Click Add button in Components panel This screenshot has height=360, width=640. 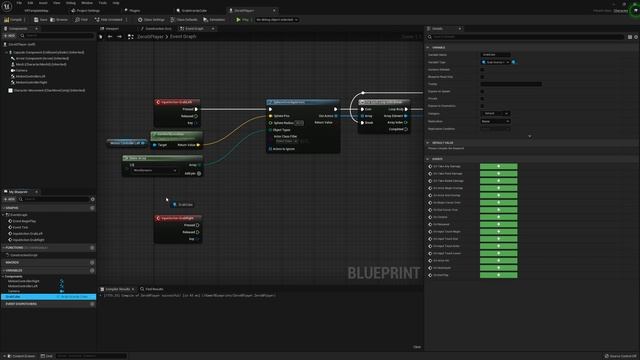(x=9, y=36)
